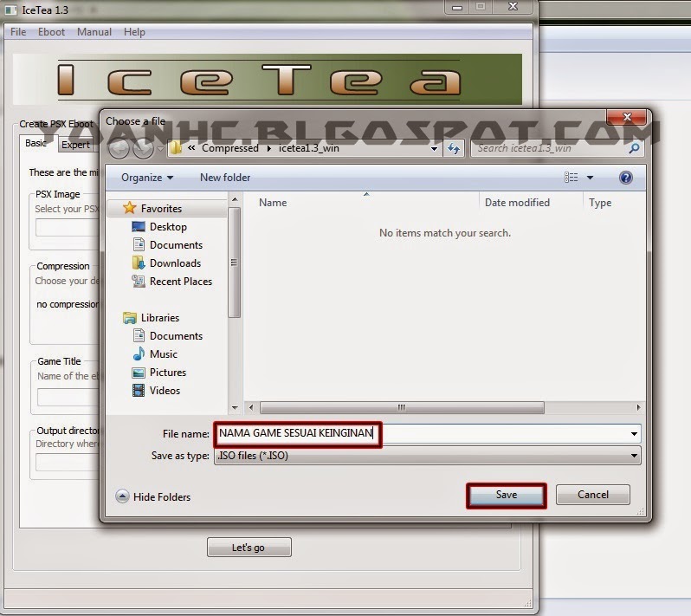Select Downloads in navigation pane
This screenshot has width=691, height=616.
(x=175, y=263)
